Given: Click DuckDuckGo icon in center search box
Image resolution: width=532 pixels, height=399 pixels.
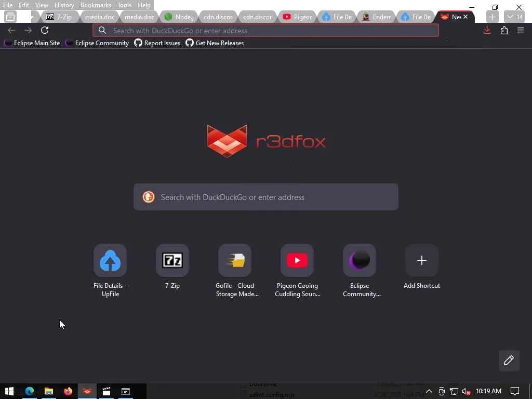Looking at the screenshot, I should pos(148,197).
